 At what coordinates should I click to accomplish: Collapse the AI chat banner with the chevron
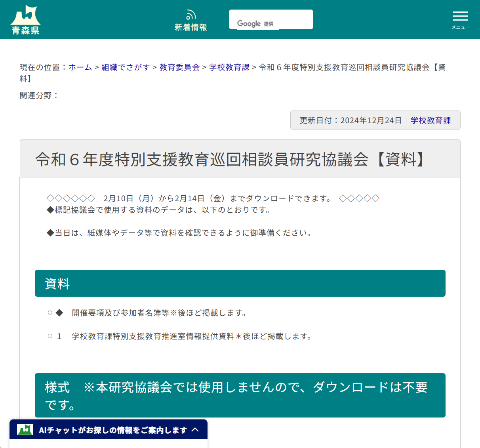(x=196, y=429)
